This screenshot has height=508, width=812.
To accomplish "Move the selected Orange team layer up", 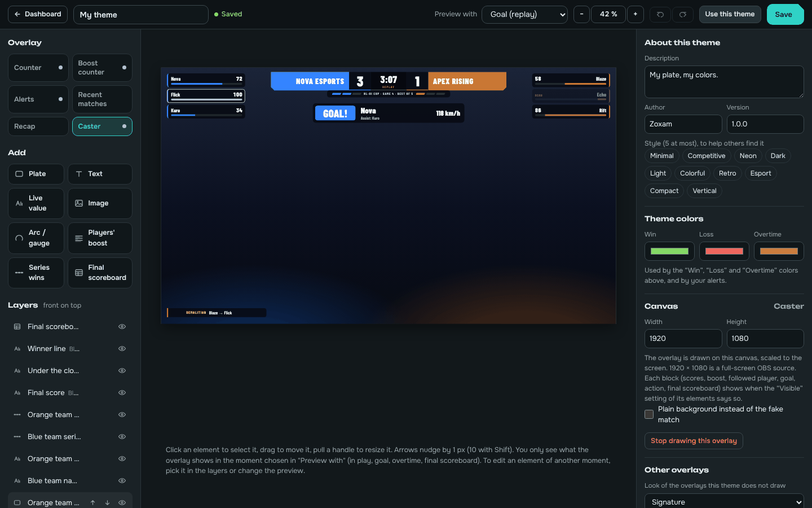I will pos(92,502).
